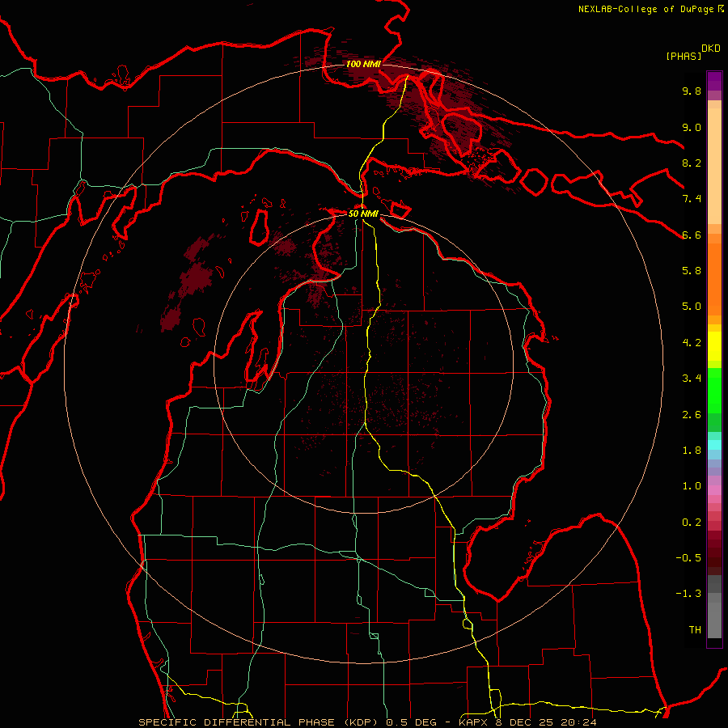Click the 'DKD' label above the color bar

click(711, 48)
